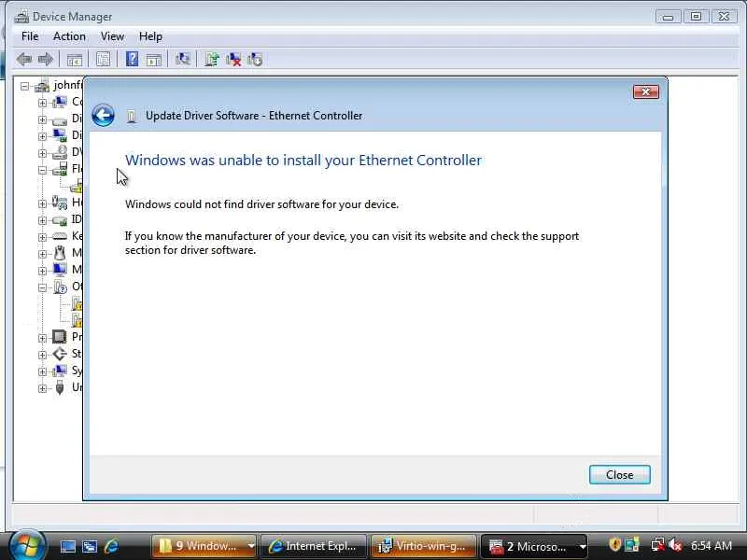This screenshot has height=560, width=747.
Task: Click the Uninstall toolbar icon with red X
Action: 233,60
